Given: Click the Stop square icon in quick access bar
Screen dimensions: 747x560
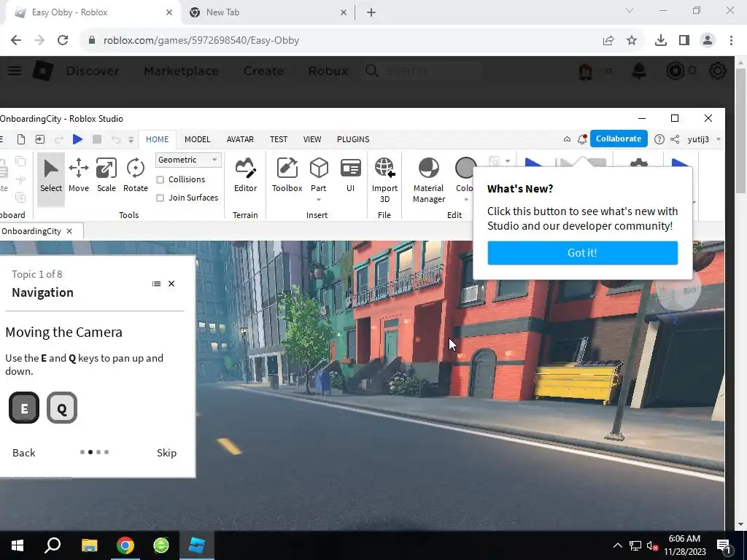Looking at the screenshot, I should pos(97,139).
